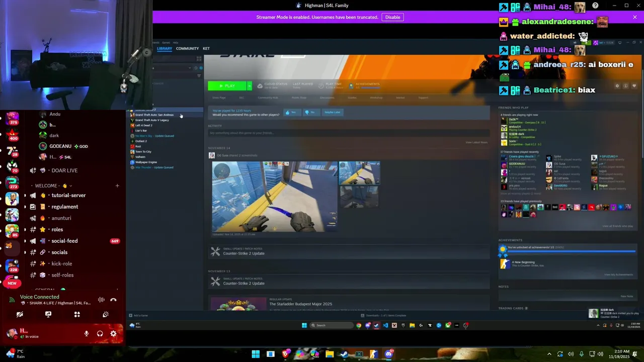This screenshot has height=362, width=644.
Task: Choose Maybe Later on the recommend prompt
Action: 332,112
